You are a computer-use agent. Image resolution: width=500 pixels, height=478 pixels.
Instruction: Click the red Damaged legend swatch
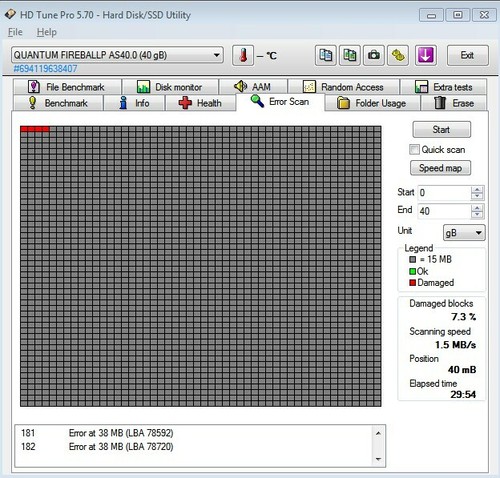tap(413, 283)
